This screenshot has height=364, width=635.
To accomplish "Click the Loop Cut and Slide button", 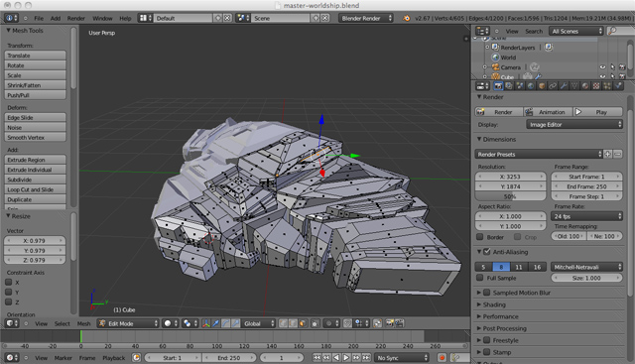I will pos(36,189).
